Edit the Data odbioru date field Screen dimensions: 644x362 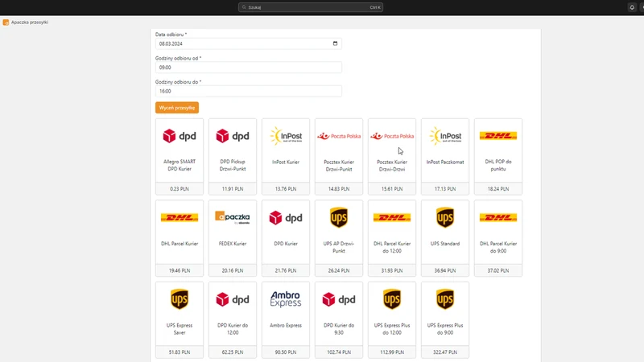[x=249, y=43]
